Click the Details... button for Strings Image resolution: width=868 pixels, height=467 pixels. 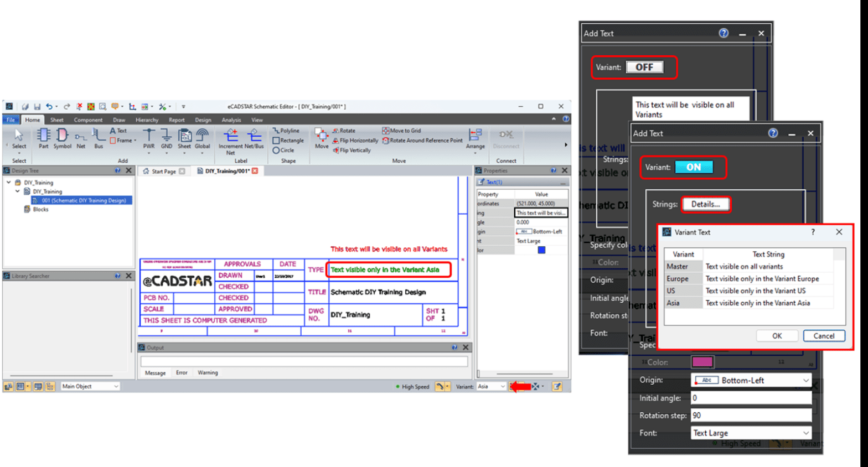(x=705, y=204)
